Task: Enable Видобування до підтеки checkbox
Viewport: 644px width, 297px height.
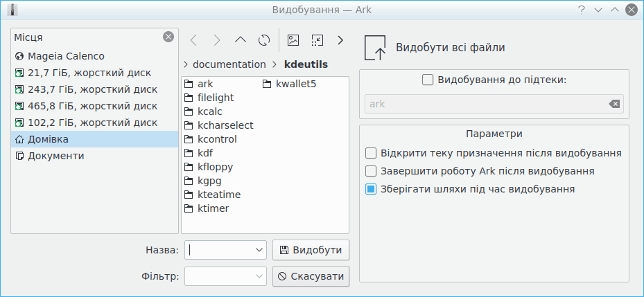Action: (428, 80)
